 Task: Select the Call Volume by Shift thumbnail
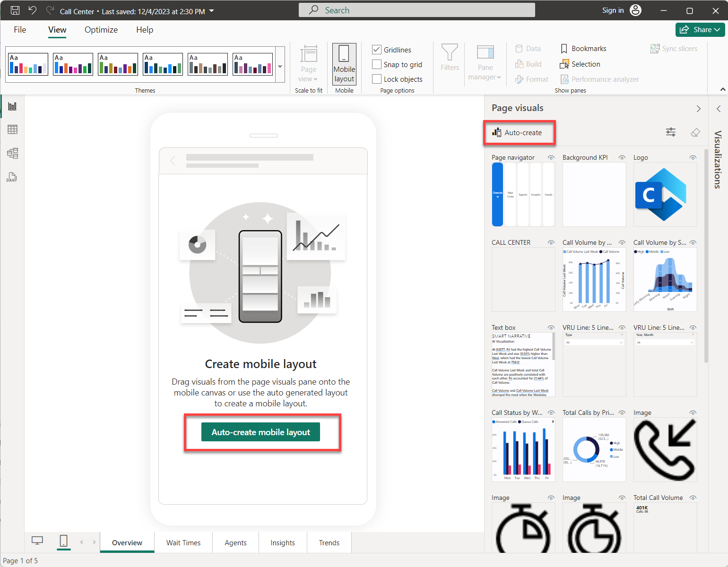click(x=665, y=279)
